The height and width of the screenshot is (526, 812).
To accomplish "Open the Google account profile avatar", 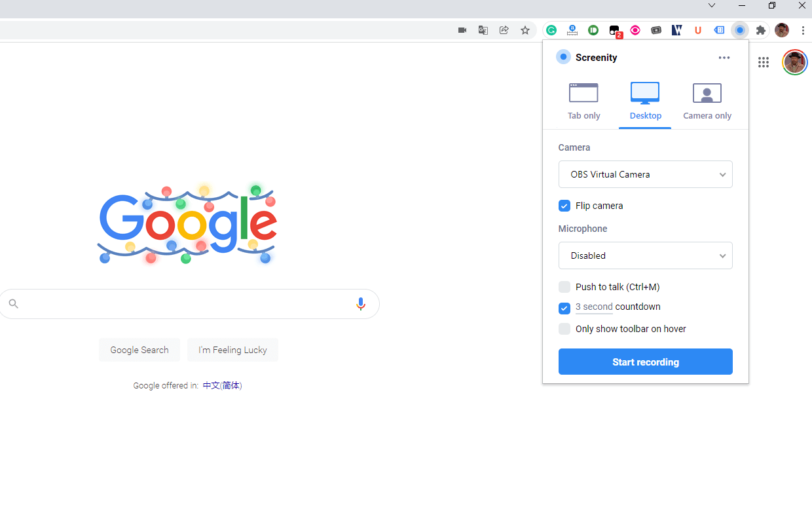I will click(794, 62).
